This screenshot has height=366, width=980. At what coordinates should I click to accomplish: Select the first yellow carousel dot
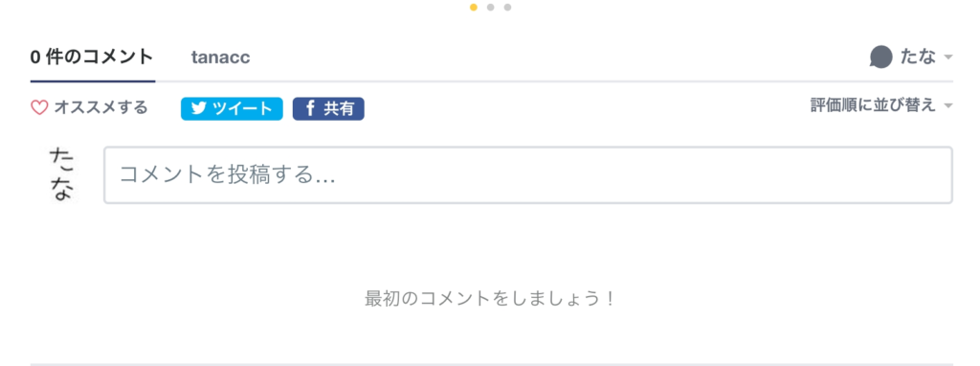[474, 8]
